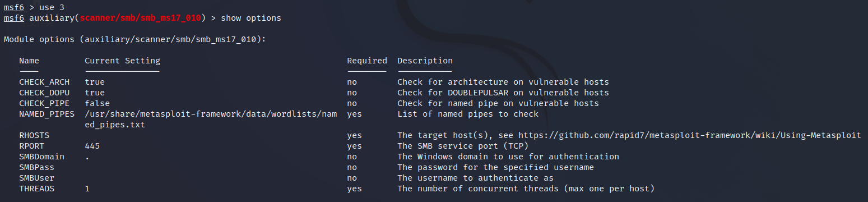Click the CHECK_DOPU true value

[95, 93]
